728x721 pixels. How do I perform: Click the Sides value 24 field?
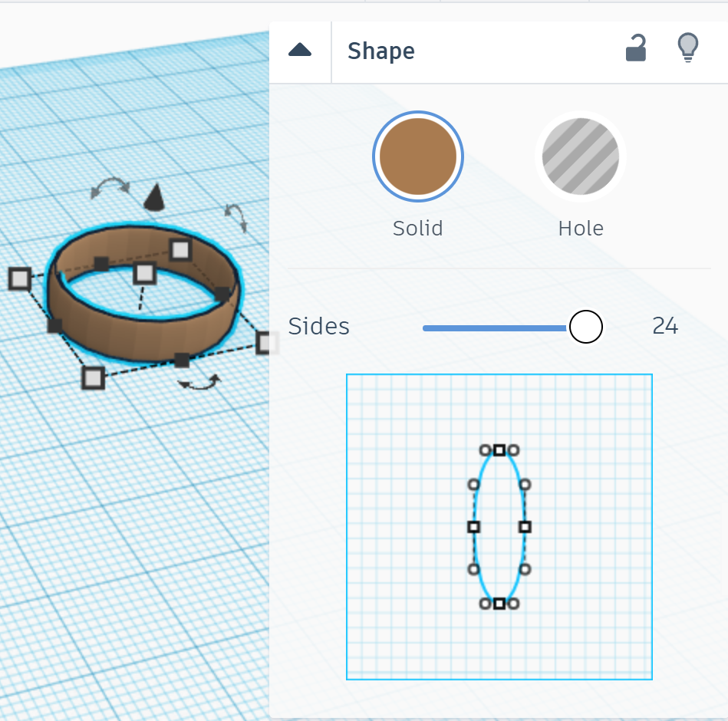[665, 326]
